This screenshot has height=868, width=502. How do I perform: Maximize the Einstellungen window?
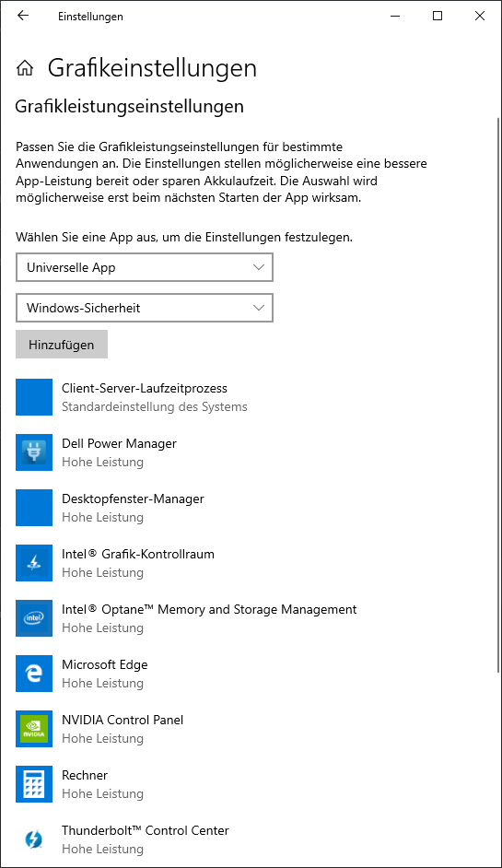438,16
